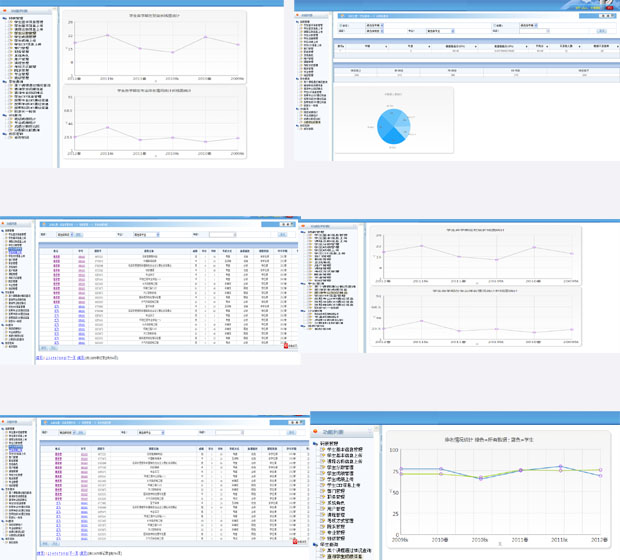
Task: Click first purple 修改 link, middle-left table
Action: click(x=57, y=256)
